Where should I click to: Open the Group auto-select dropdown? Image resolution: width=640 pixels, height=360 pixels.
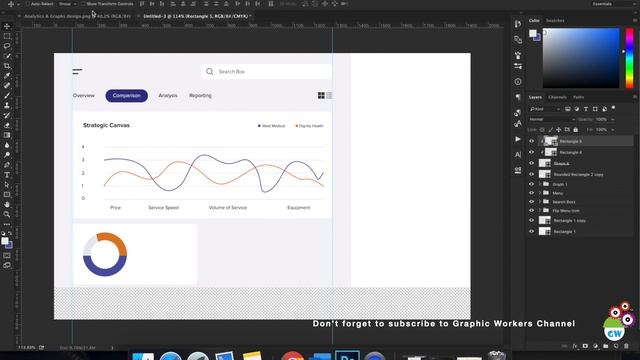click(67, 4)
